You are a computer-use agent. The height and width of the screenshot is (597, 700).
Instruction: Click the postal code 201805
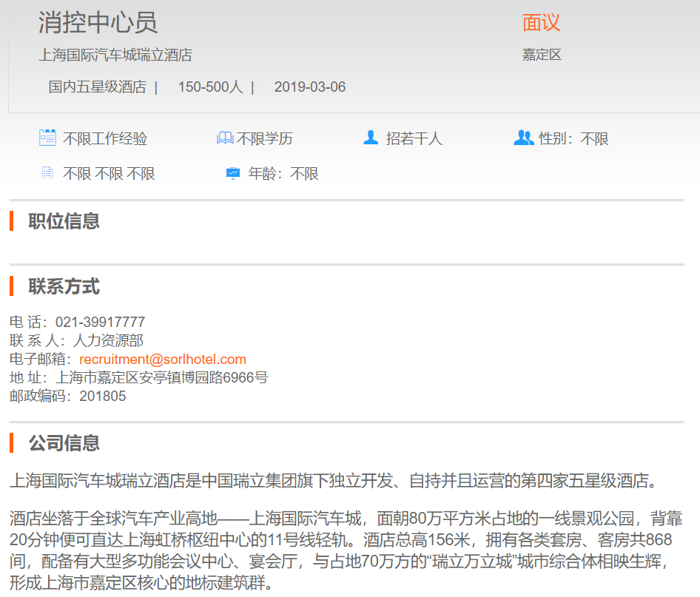pos(103,397)
